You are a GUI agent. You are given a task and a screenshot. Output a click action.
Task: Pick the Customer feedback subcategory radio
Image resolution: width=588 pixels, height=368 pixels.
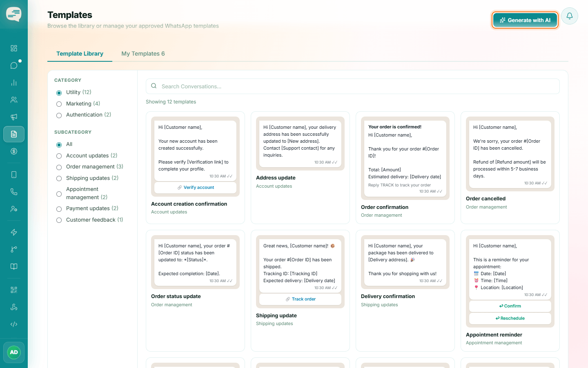59,220
